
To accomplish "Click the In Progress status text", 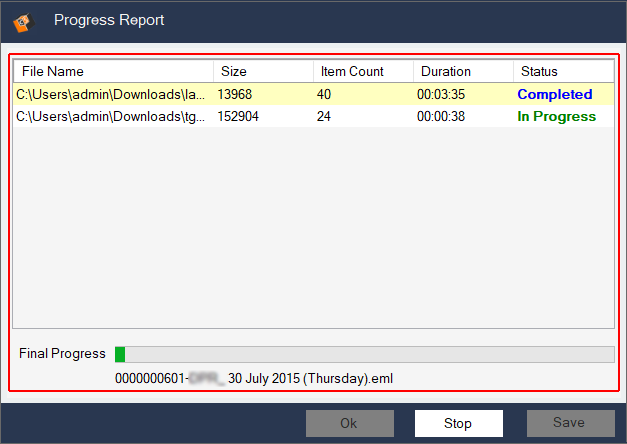I will pos(556,117).
